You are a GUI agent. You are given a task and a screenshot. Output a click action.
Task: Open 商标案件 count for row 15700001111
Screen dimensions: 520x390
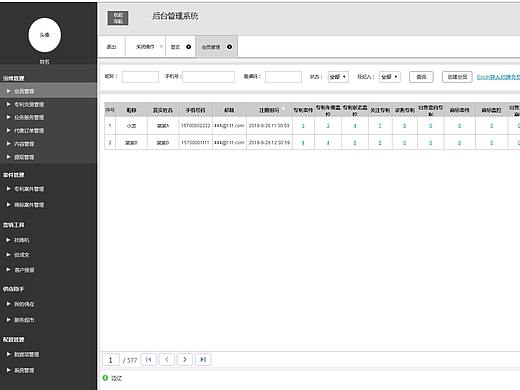click(459, 143)
